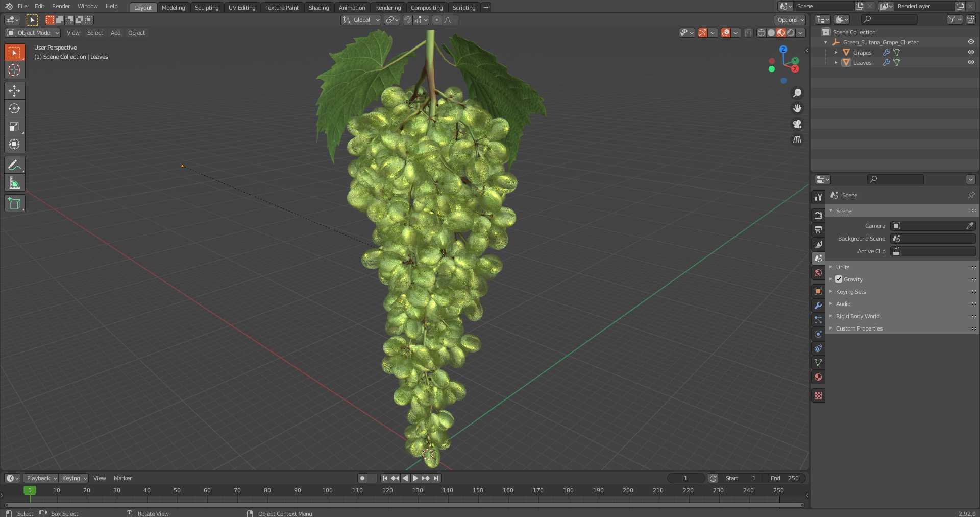This screenshot has width=980, height=517.
Task: Click the zoom view magnifier icon
Action: click(797, 93)
